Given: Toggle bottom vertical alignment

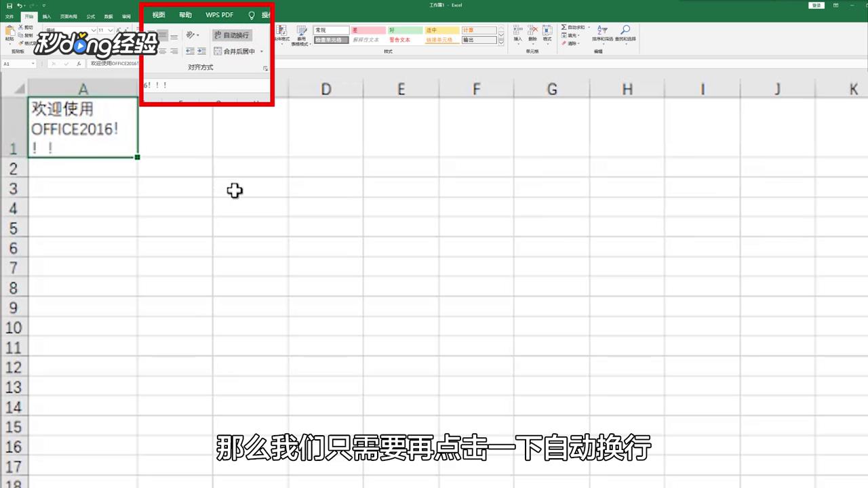Looking at the screenshot, I should 174,36.
